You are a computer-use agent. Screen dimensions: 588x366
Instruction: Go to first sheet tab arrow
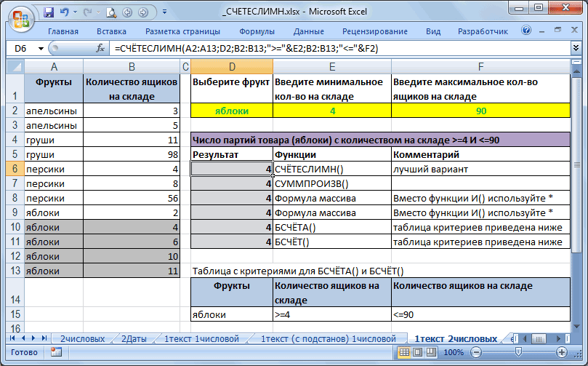[12, 338]
